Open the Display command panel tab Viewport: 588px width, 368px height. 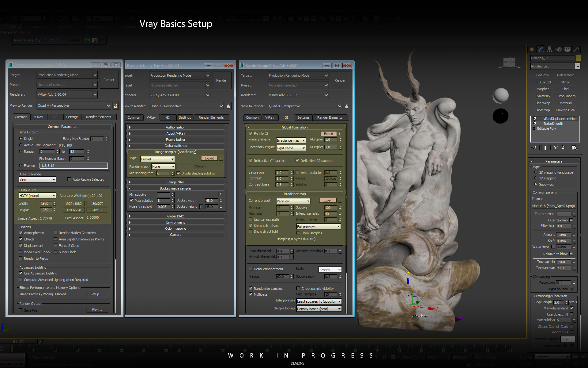(x=567, y=49)
